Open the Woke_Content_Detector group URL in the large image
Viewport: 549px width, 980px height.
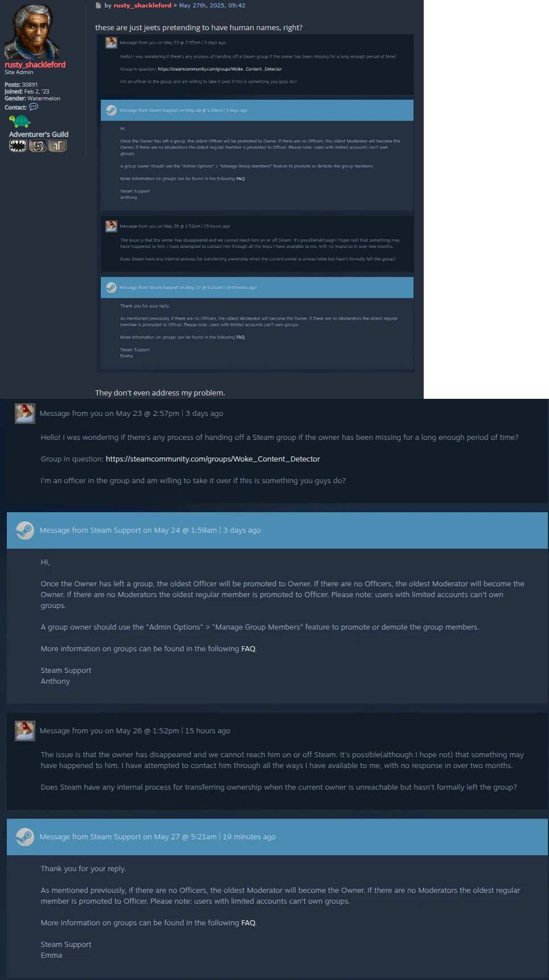(x=213, y=459)
